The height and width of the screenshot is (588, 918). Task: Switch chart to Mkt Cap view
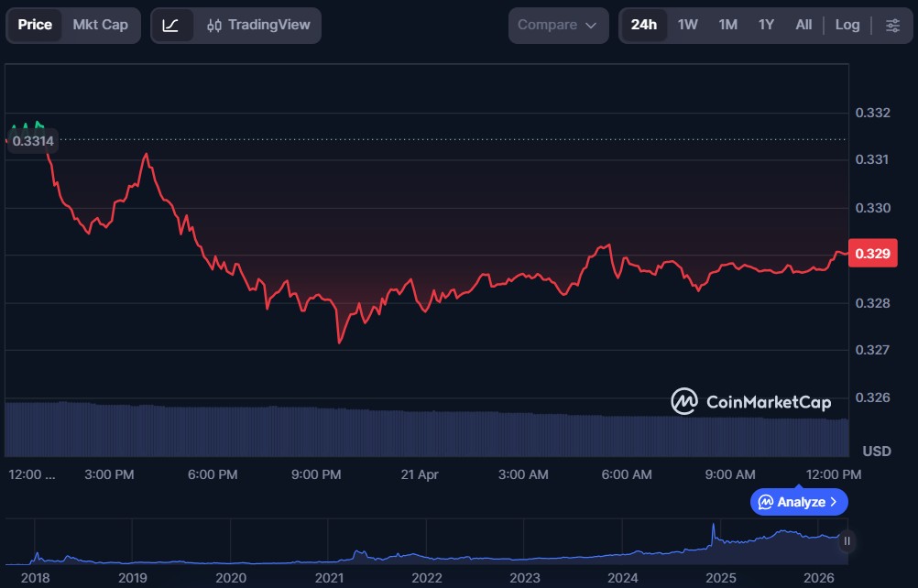pyautogui.click(x=100, y=25)
